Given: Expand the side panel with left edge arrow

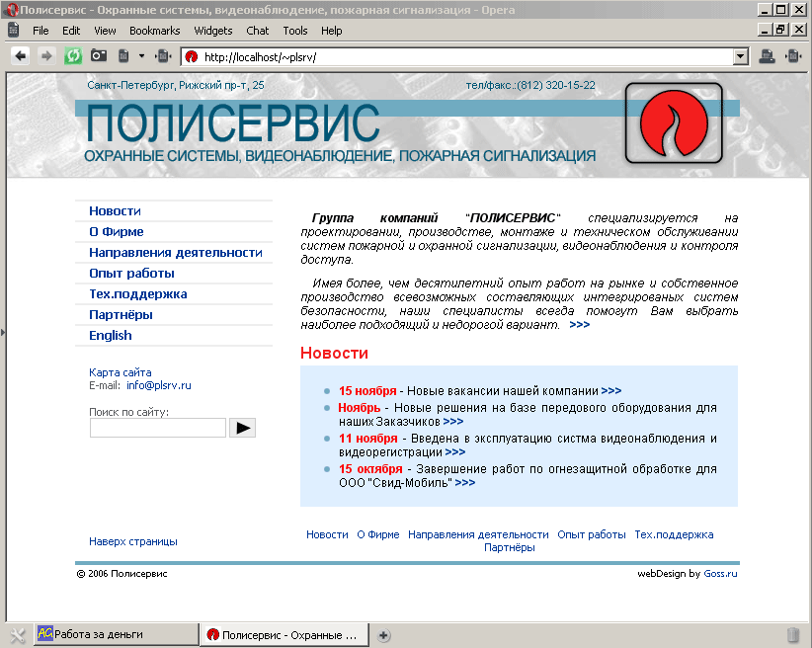Looking at the screenshot, I should click(3, 332).
